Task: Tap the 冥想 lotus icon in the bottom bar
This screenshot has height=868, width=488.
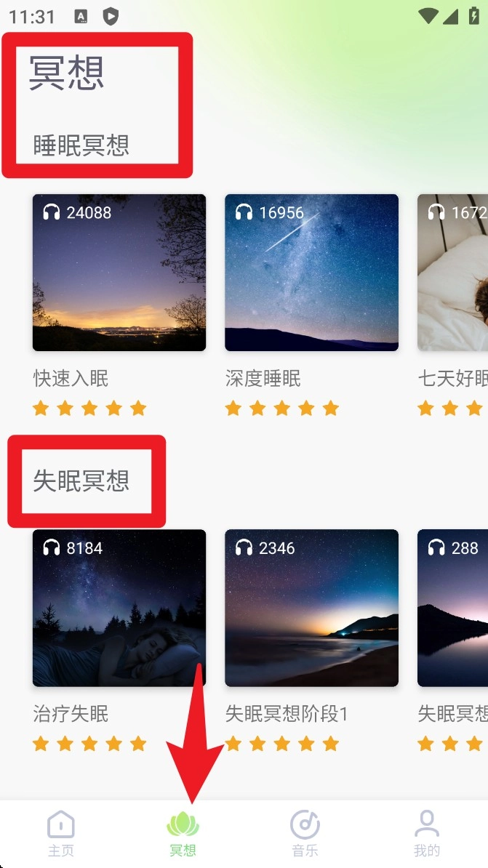Action: point(183,825)
